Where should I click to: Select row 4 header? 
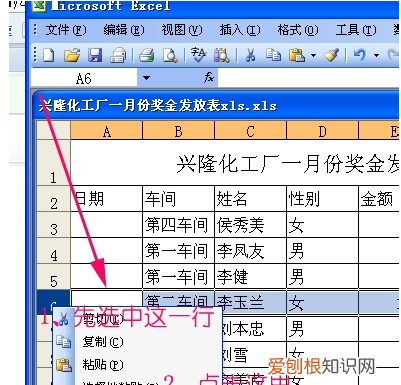(x=54, y=251)
